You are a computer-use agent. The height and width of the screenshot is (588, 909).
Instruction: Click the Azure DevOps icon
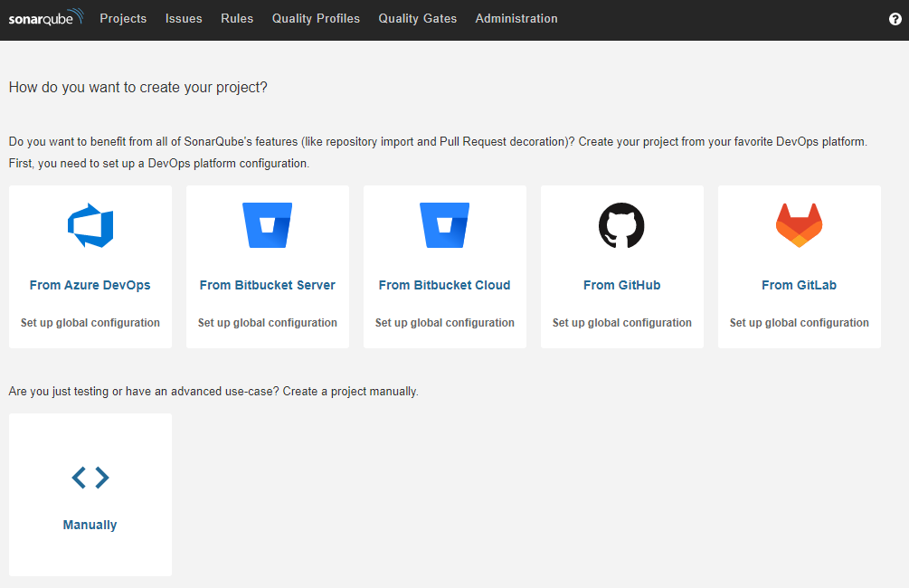coord(90,225)
